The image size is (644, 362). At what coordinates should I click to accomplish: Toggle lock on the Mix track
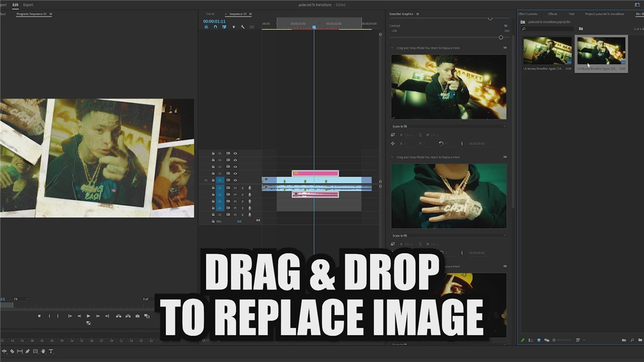213,221
